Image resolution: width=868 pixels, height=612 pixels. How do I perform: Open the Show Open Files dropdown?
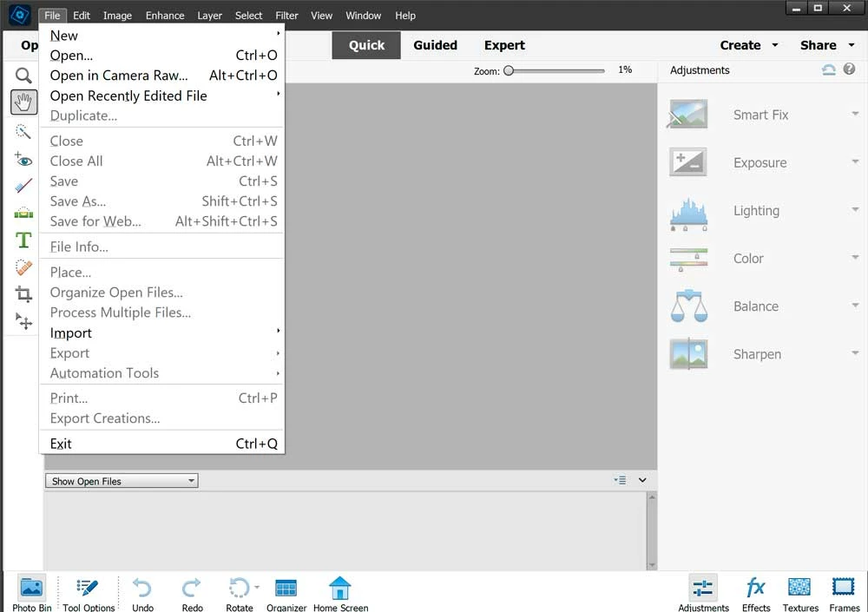point(122,481)
